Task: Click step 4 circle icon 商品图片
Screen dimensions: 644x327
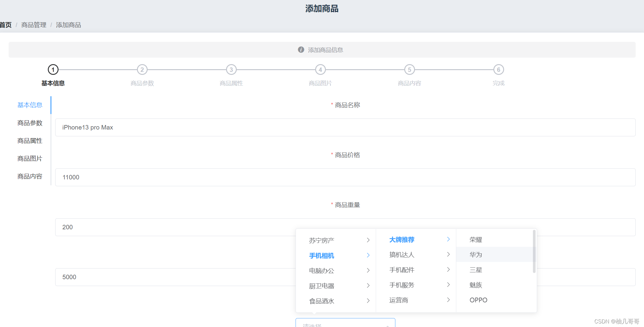Action: [x=320, y=70]
